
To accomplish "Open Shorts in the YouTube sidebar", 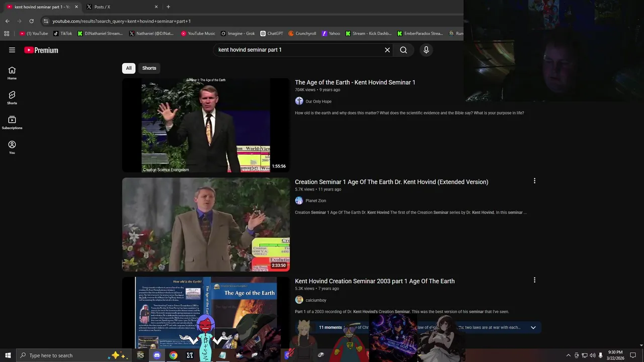I will coord(12,98).
